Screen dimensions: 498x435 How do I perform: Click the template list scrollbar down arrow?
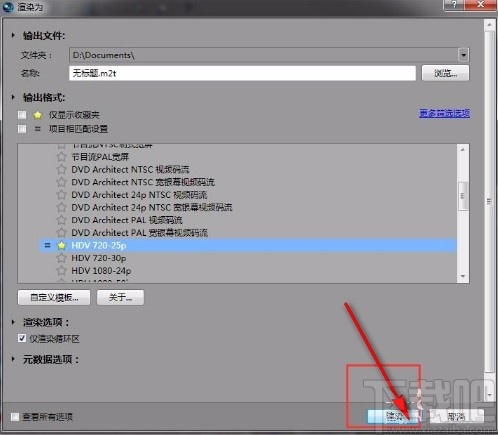point(463,276)
